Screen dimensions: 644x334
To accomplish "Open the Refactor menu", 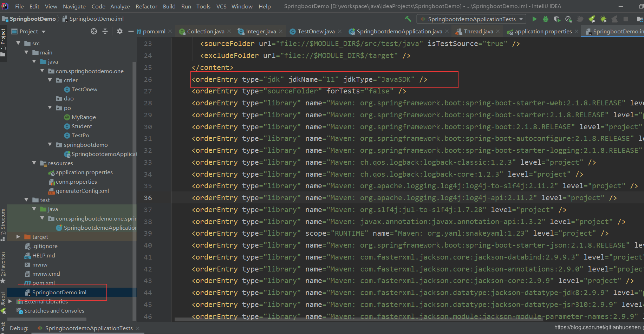I will tap(146, 6).
